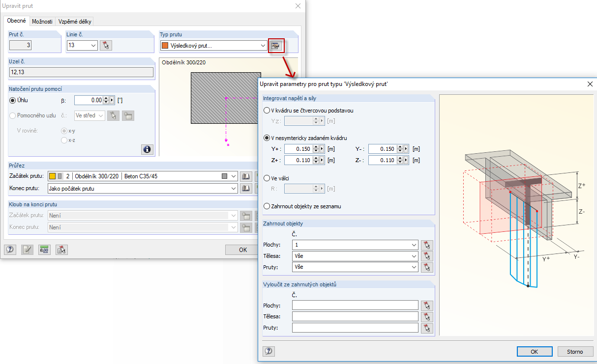Image resolution: width=597 pixels, height=364 pixels.
Task: Create new hinge for Začátek prutu
Action: click(x=246, y=215)
